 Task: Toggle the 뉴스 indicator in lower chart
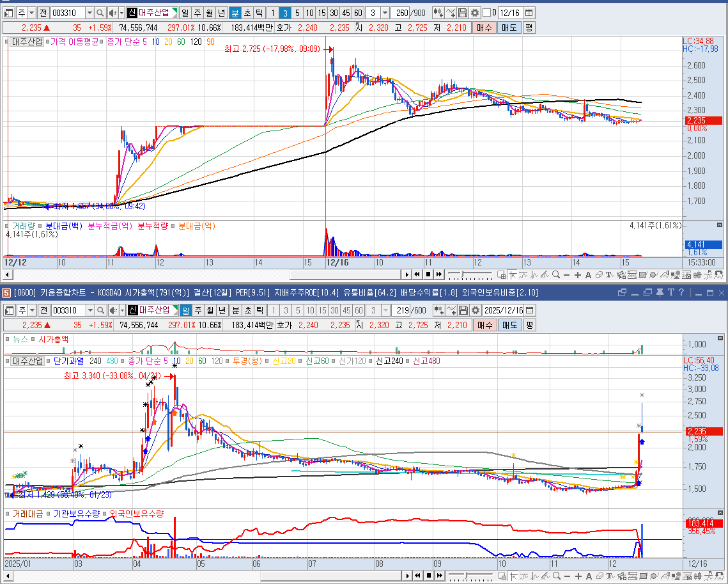[8, 339]
